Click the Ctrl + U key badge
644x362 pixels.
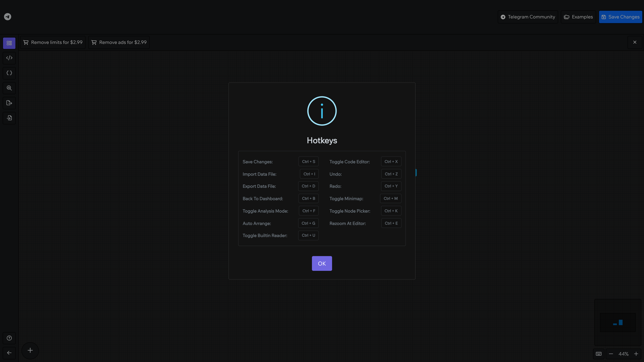coord(308,235)
